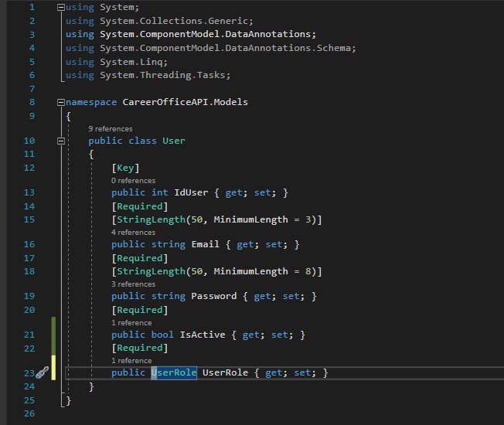Open the '1 reference' CodeLens above UserRole
The image size is (504, 425).
131,360
